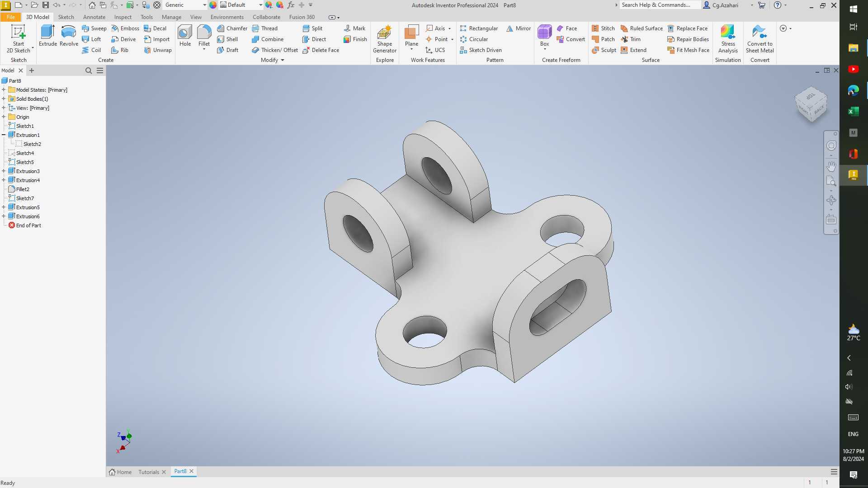
Task: Activate the Coil tool
Action: (x=91, y=50)
